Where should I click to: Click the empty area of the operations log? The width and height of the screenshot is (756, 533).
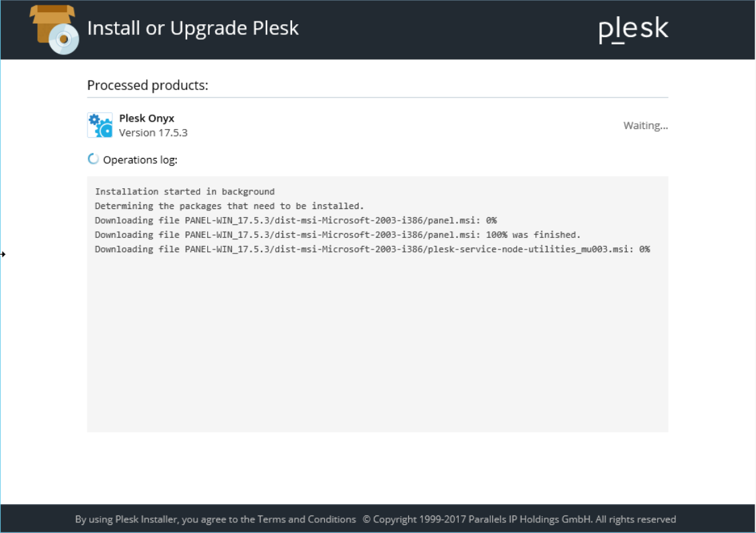(377, 343)
